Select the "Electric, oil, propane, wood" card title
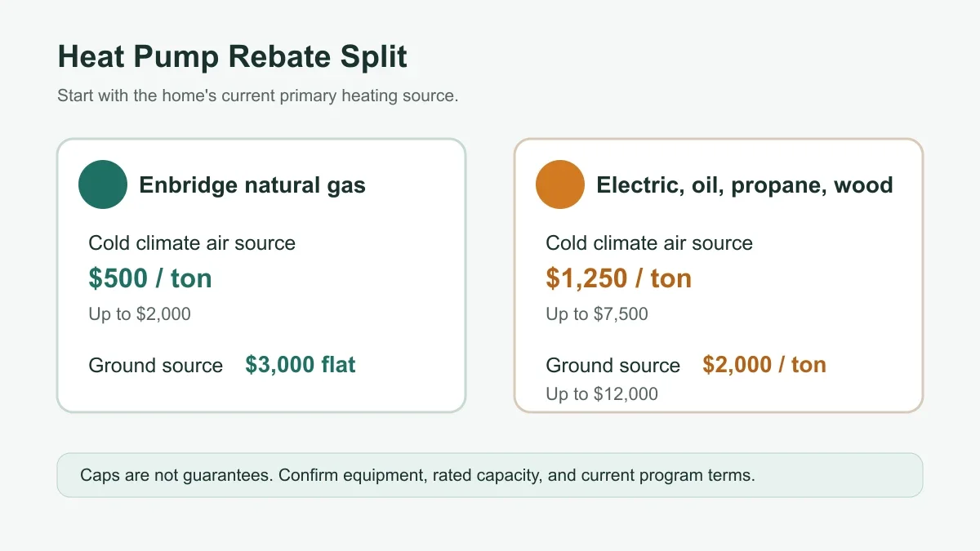980x551 pixels. click(745, 185)
